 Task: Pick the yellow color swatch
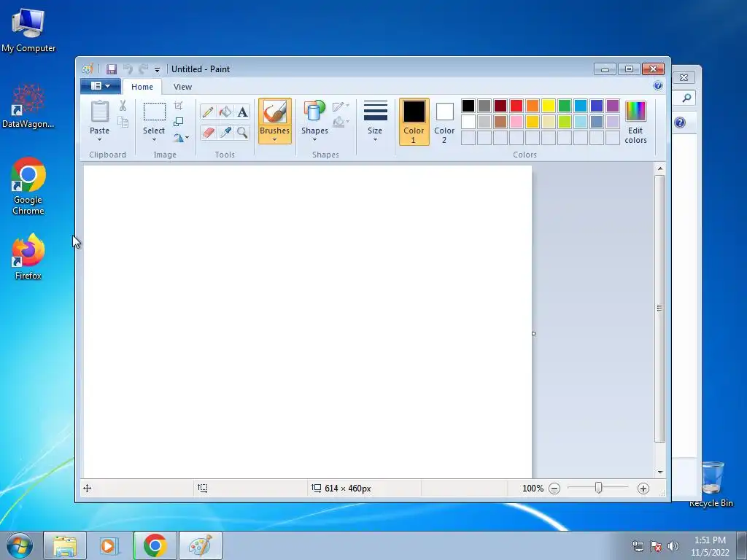549,106
